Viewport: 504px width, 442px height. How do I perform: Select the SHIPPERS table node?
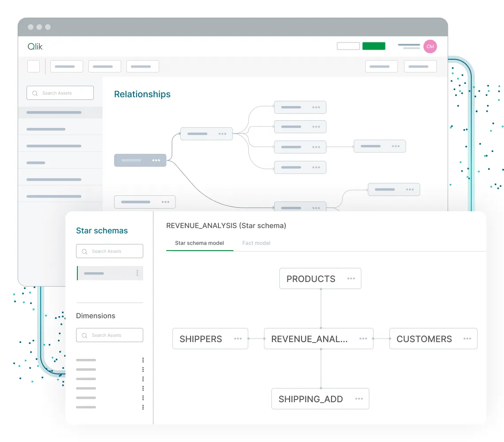210,339
